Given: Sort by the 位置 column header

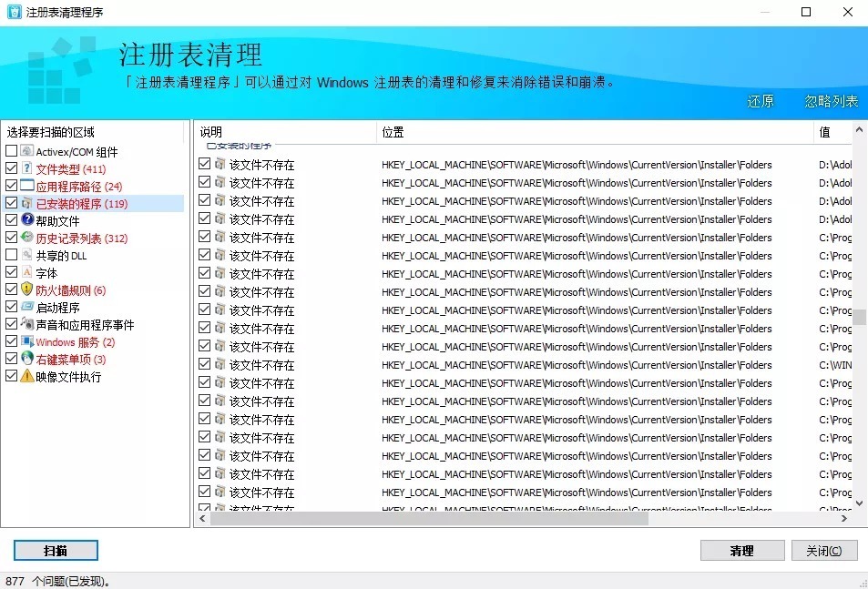Looking at the screenshot, I should (595, 132).
